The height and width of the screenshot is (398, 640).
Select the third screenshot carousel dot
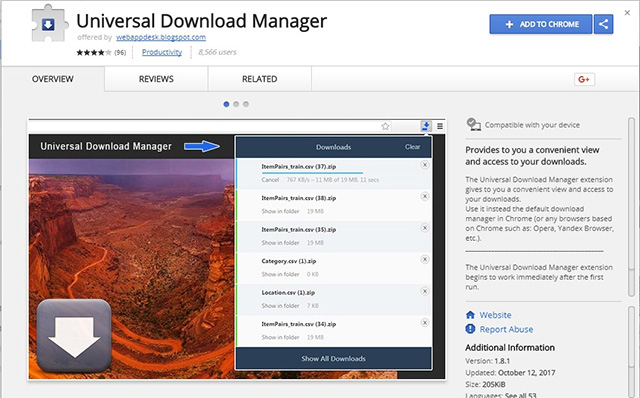pyautogui.click(x=246, y=104)
